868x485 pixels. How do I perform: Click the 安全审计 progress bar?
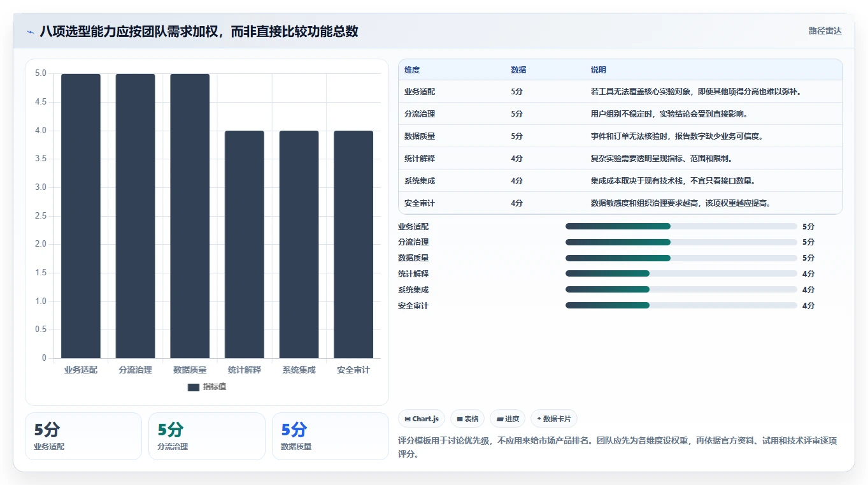(681, 305)
